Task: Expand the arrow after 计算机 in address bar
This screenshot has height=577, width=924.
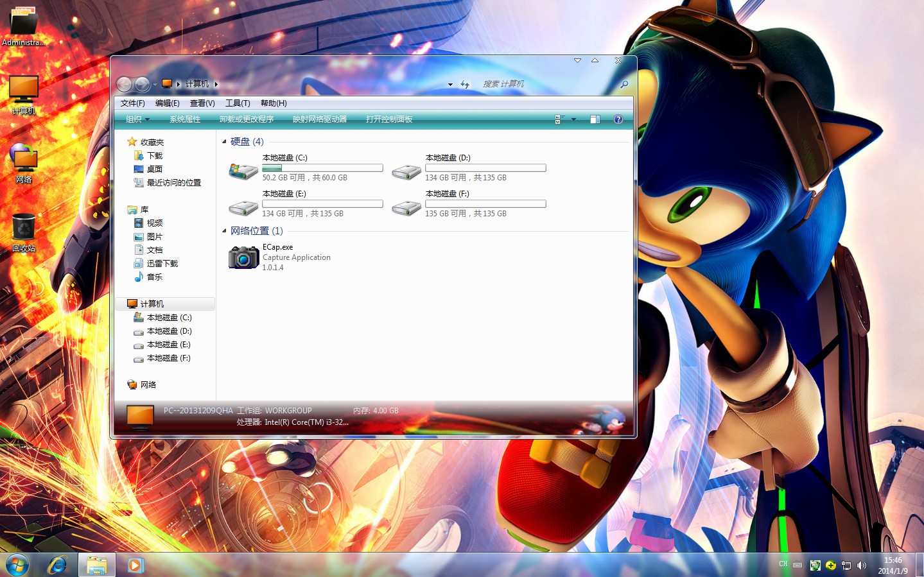Action: [x=216, y=84]
